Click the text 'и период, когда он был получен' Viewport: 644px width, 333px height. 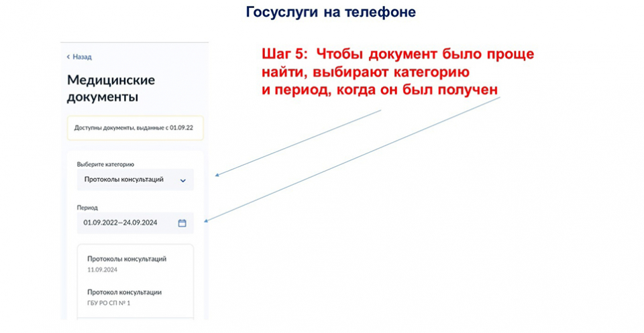380,89
